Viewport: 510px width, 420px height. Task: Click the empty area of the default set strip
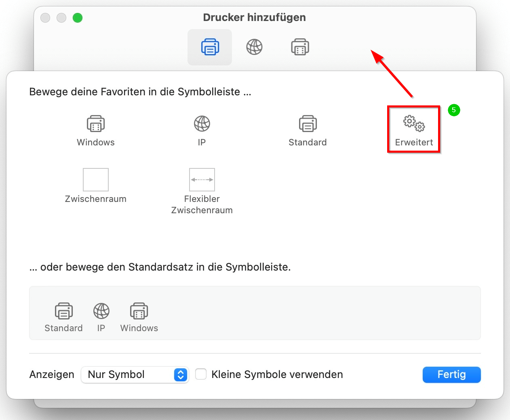coord(315,313)
